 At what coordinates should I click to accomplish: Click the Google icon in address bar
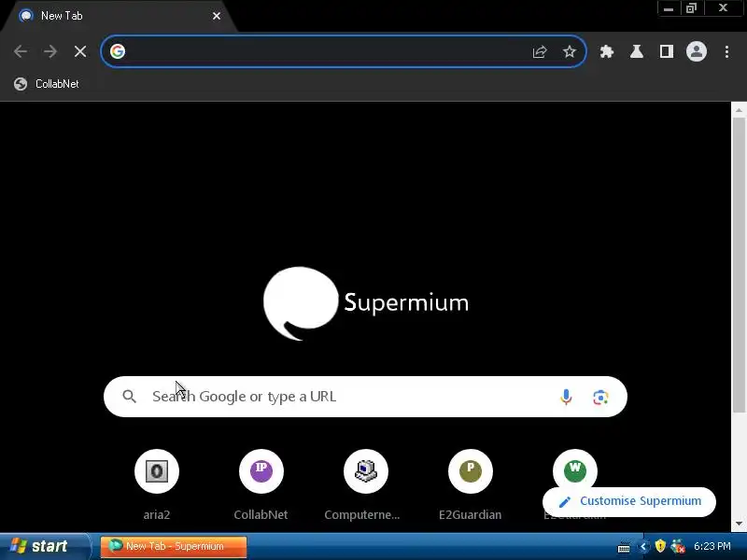pos(118,51)
